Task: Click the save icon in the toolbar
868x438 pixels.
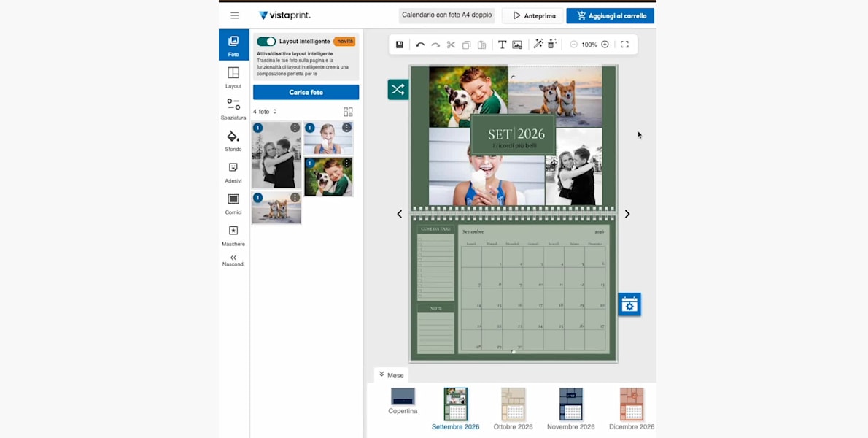Action: point(400,45)
